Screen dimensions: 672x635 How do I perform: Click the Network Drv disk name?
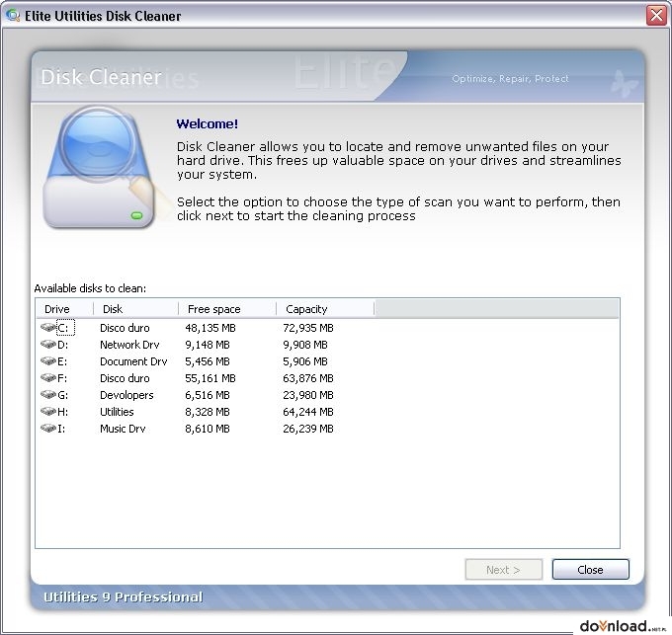pyautogui.click(x=129, y=345)
